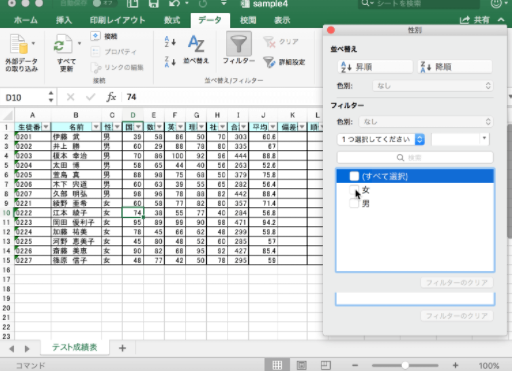512x371 pixels.
Task: Open the 挿入 tab
Action: 64,20
